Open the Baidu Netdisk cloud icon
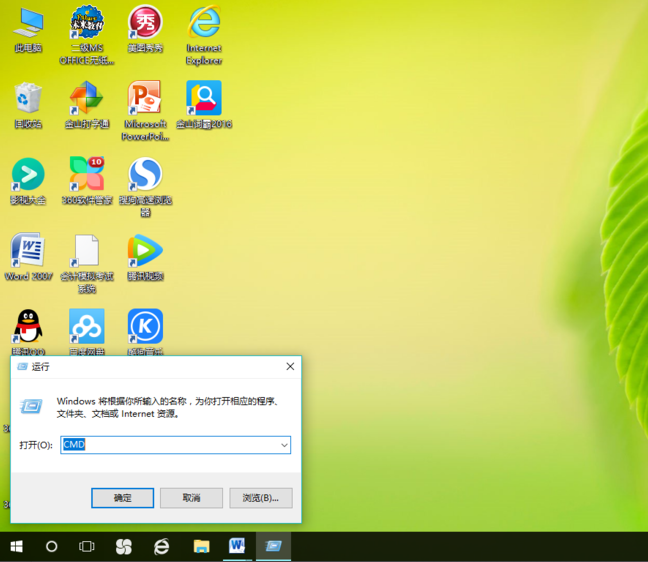Screen dimensions: 648x562 point(86,326)
